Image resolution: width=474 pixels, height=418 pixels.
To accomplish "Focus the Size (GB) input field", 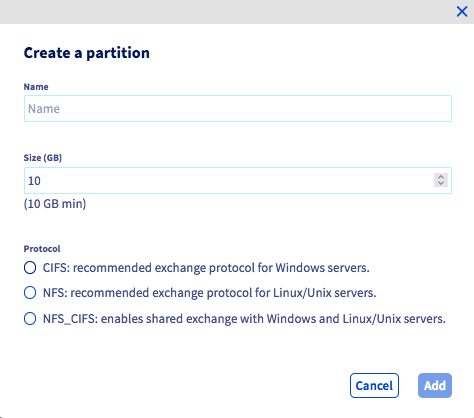I will [238, 181].
